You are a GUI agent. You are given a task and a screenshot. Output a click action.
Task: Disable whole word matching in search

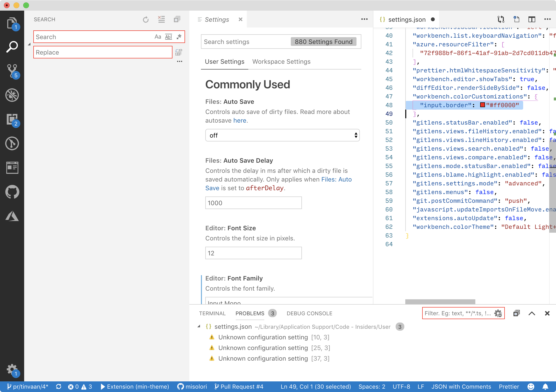[x=168, y=36]
